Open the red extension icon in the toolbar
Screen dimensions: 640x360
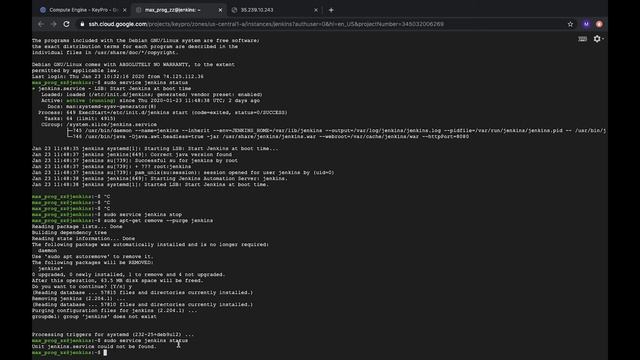click(599, 24)
